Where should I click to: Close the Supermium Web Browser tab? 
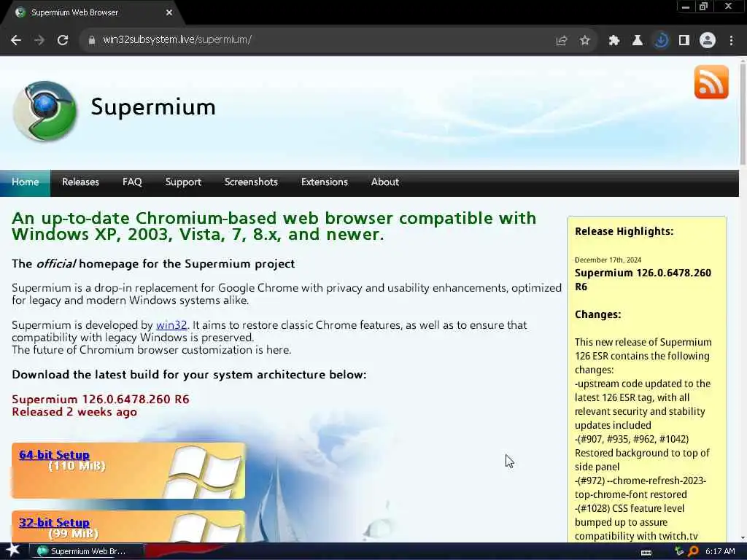pos(169,13)
